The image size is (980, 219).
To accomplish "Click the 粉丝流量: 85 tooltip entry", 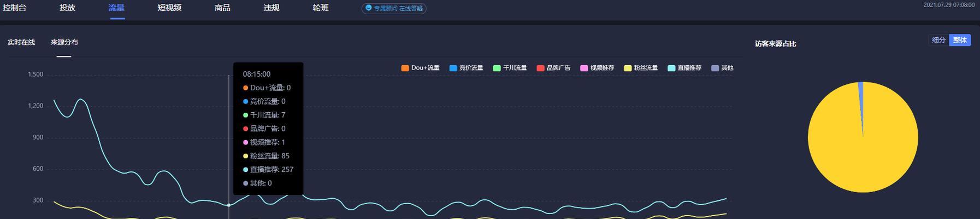I will click(x=266, y=156).
